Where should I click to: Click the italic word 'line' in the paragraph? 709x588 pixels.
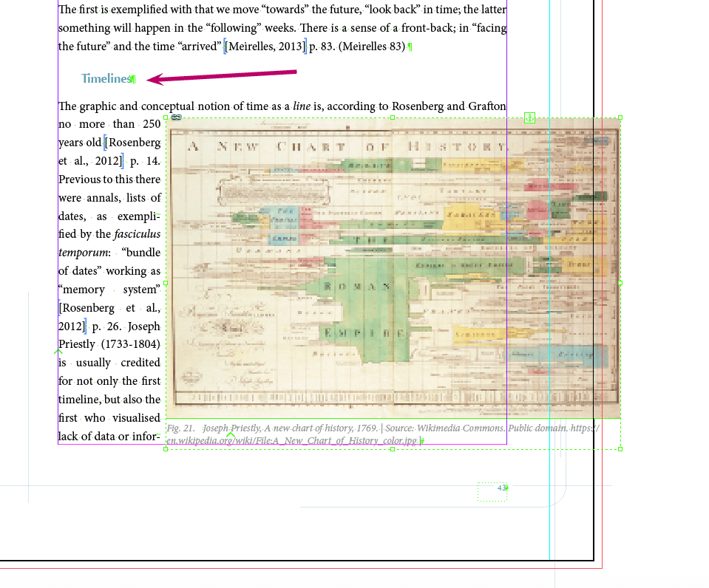click(x=302, y=106)
